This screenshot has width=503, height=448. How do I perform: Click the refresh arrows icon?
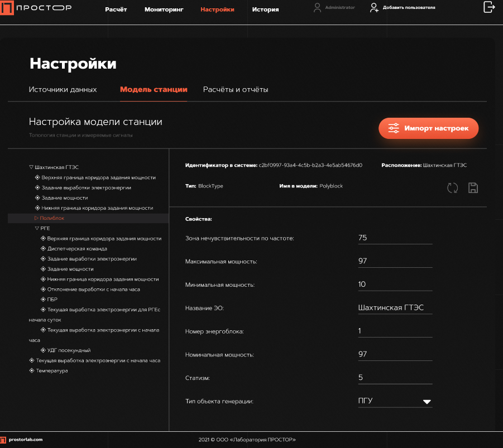(x=452, y=188)
